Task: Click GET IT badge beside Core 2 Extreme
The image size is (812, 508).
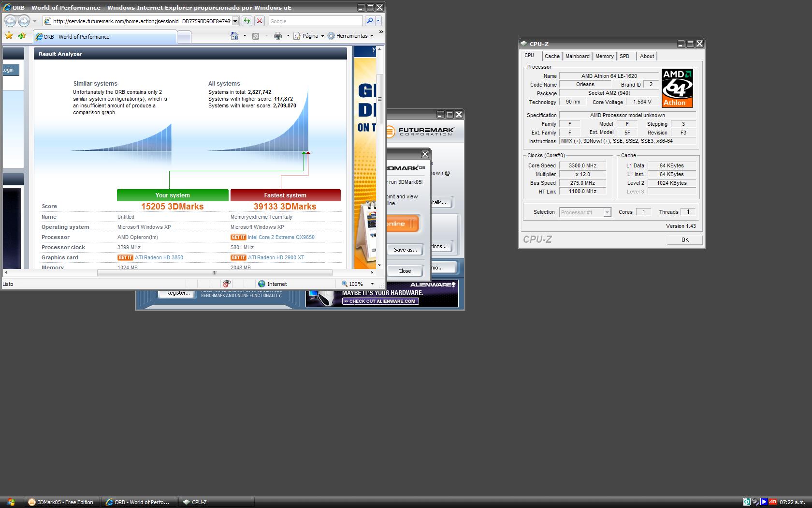Action: (238, 237)
